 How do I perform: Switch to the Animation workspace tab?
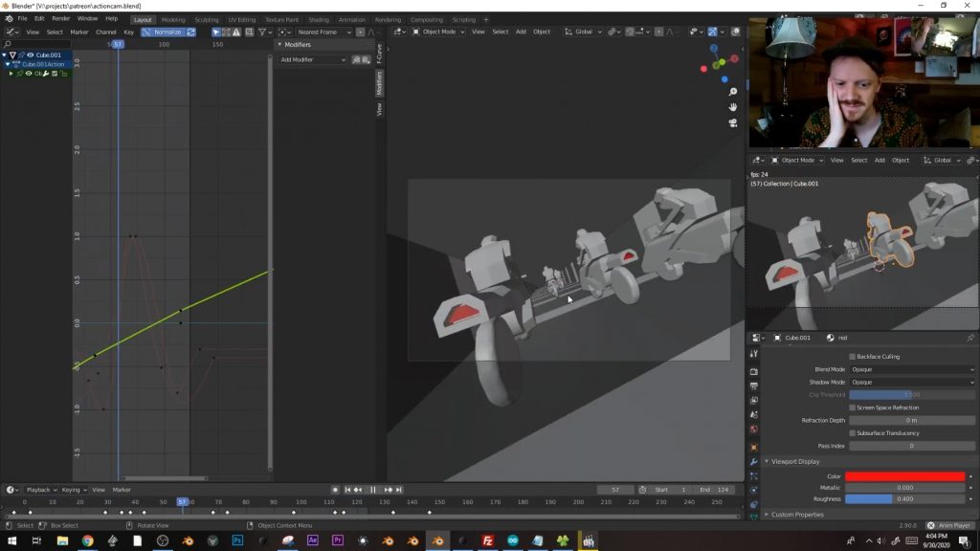coord(352,20)
